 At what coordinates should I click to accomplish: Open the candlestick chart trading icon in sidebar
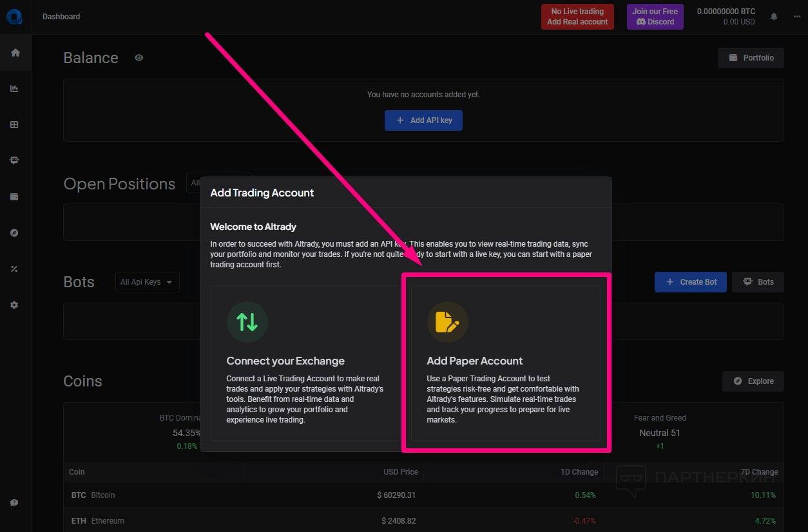pyautogui.click(x=15, y=89)
